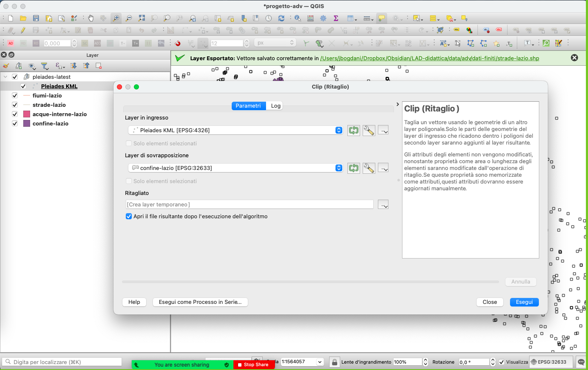This screenshot has width=588, height=370.
Task: Switch to the Log tab
Action: (275, 106)
